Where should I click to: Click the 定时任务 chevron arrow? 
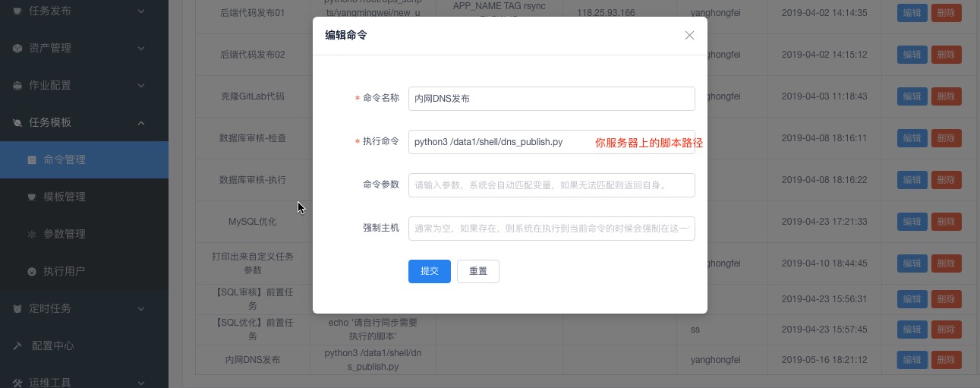(x=141, y=308)
